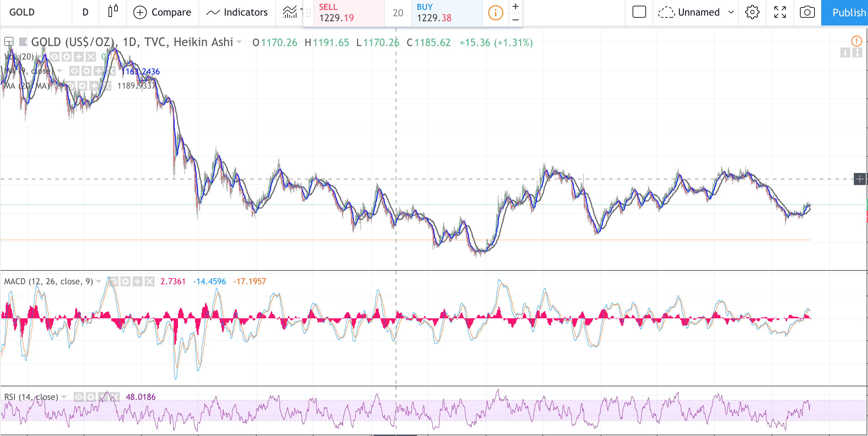The width and height of the screenshot is (868, 436).
Task: Open the Indicators menu
Action: (237, 12)
